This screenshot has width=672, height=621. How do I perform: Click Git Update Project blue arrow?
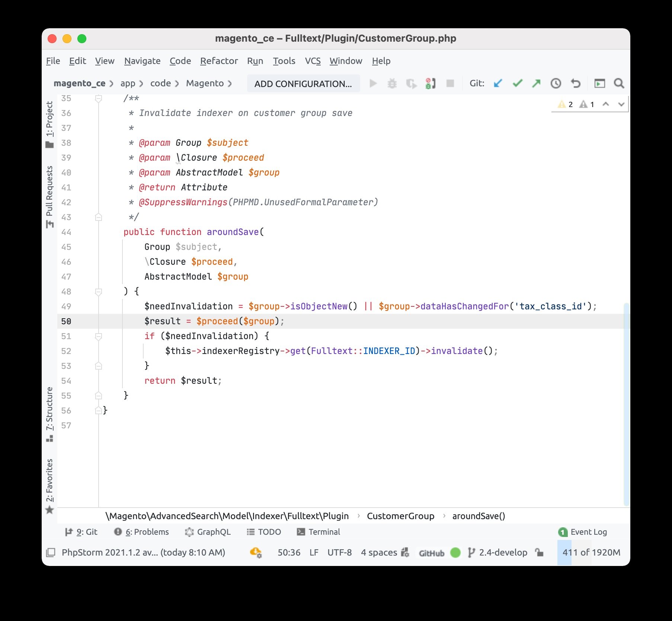[x=498, y=83]
